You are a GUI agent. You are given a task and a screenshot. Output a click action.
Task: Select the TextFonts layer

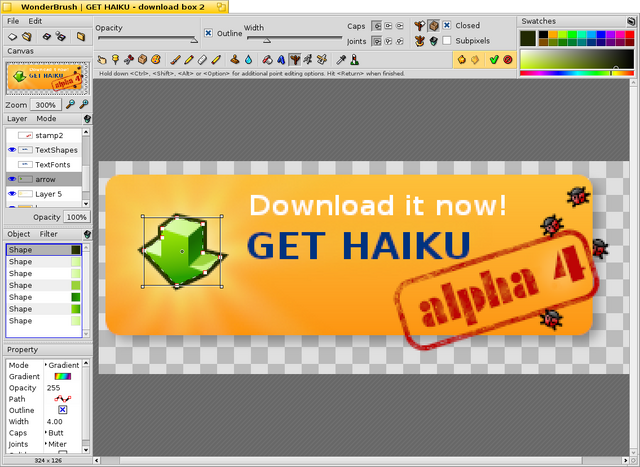[44, 165]
